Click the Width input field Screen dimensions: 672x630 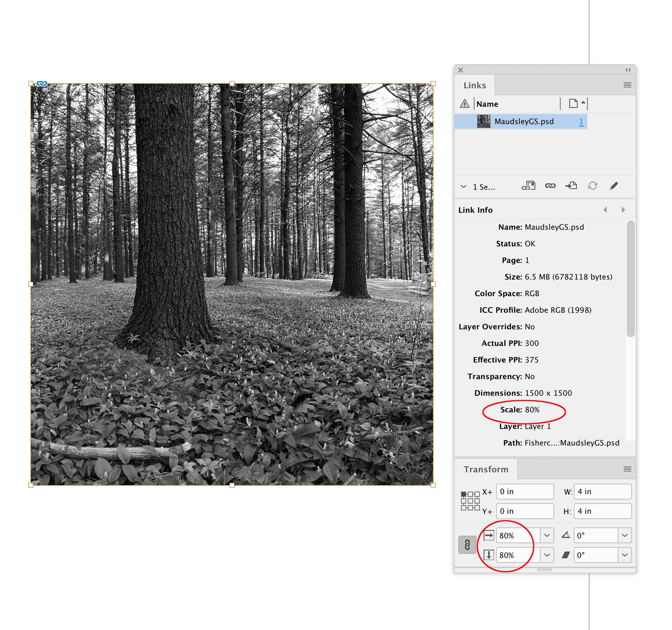[603, 492]
